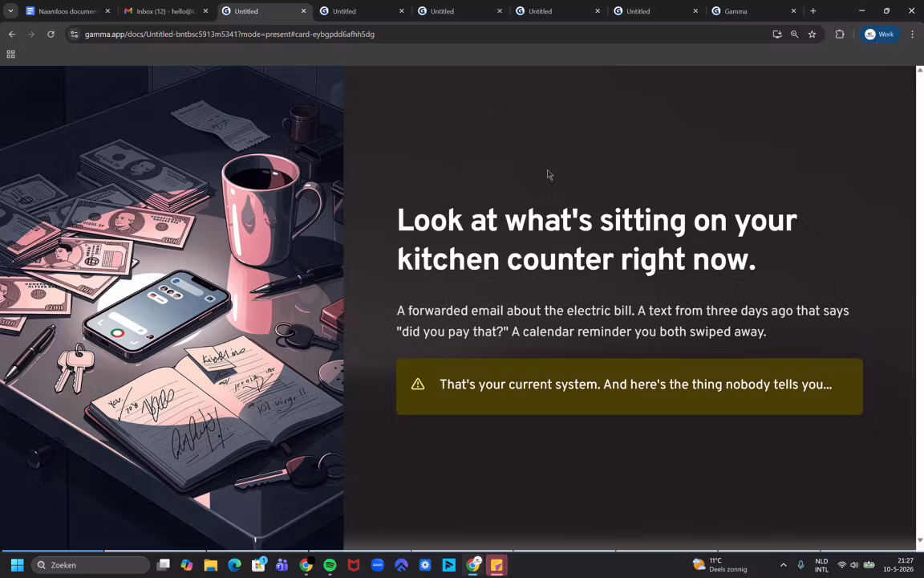
Task: Close the Inbox (12) Gmail tab
Action: click(x=205, y=11)
